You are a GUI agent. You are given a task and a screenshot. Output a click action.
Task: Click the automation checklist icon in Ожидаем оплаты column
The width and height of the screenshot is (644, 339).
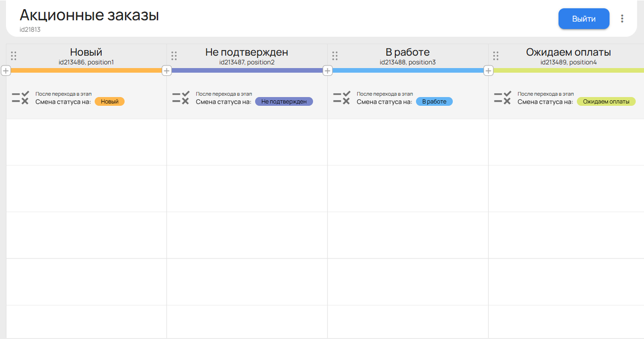pos(503,98)
